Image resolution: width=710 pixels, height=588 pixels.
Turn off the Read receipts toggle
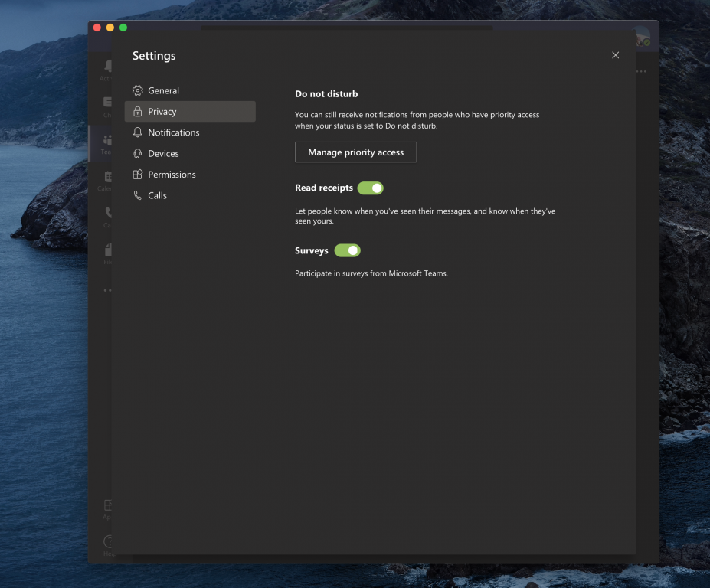pos(371,188)
